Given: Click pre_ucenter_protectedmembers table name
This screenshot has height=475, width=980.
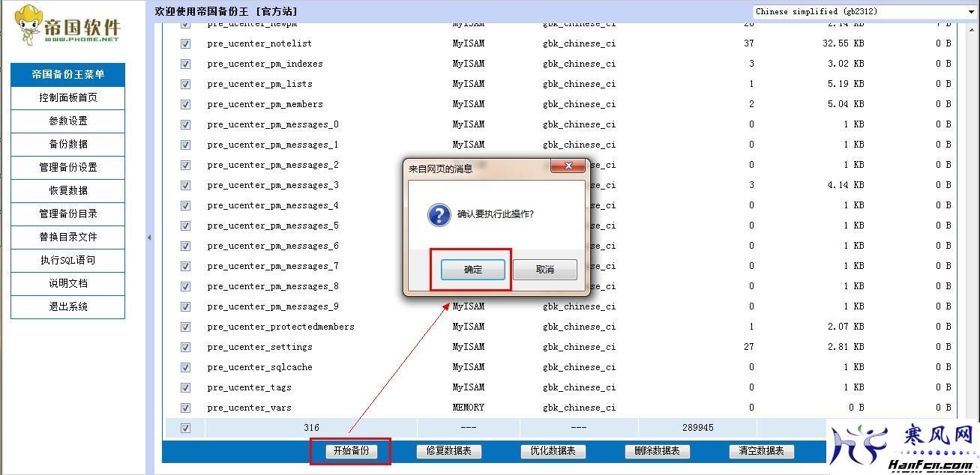Looking at the screenshot, I should (280, 327).
